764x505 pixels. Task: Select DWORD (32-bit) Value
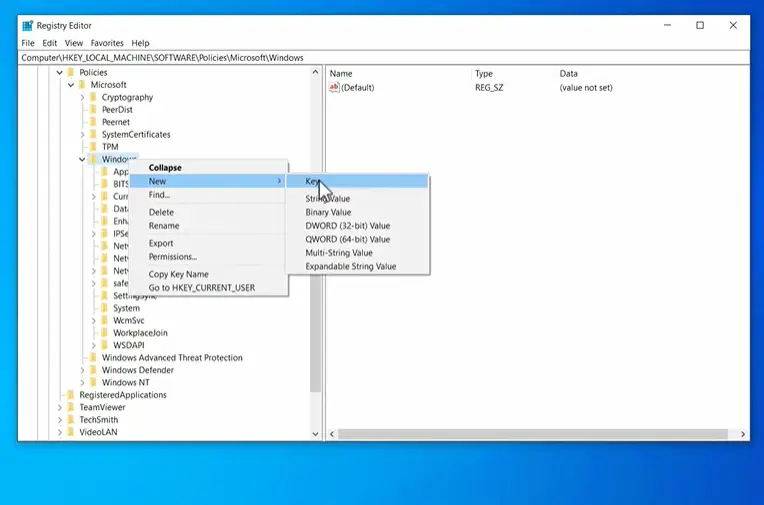[x=357, y=226]
